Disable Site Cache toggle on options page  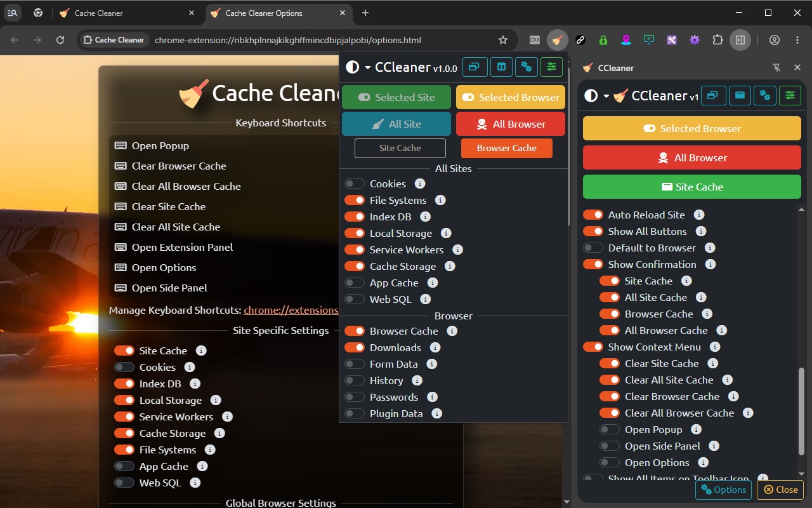click(x=124, y=351)
